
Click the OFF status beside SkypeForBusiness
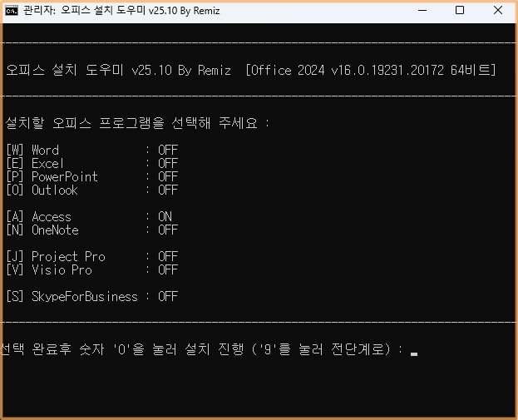[x=168, y=297]
